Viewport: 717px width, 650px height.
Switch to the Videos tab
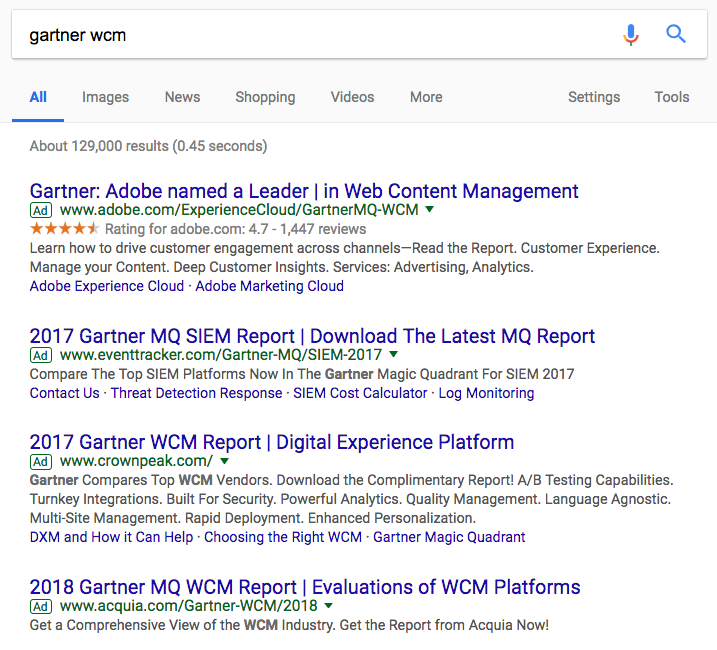coord(353,97)
